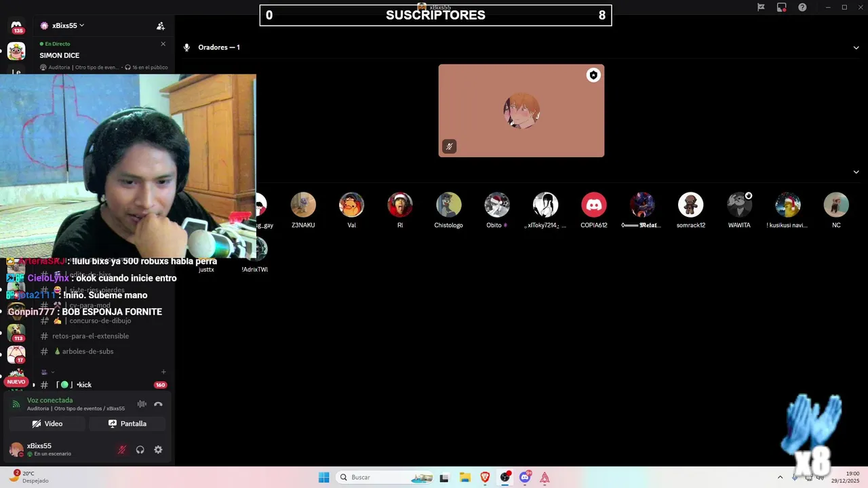
Task: Open Discord from the taskbar
Action: [525, 477]
